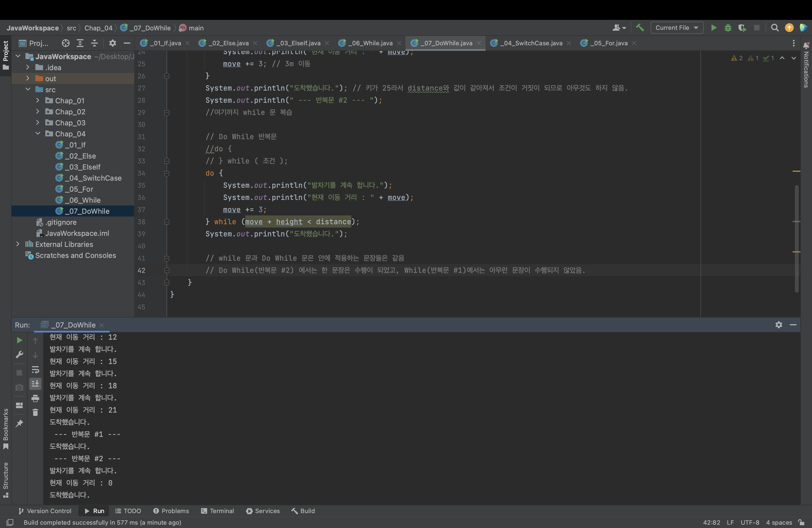Open editor tabs more options menu

click(x=793, y=43)
